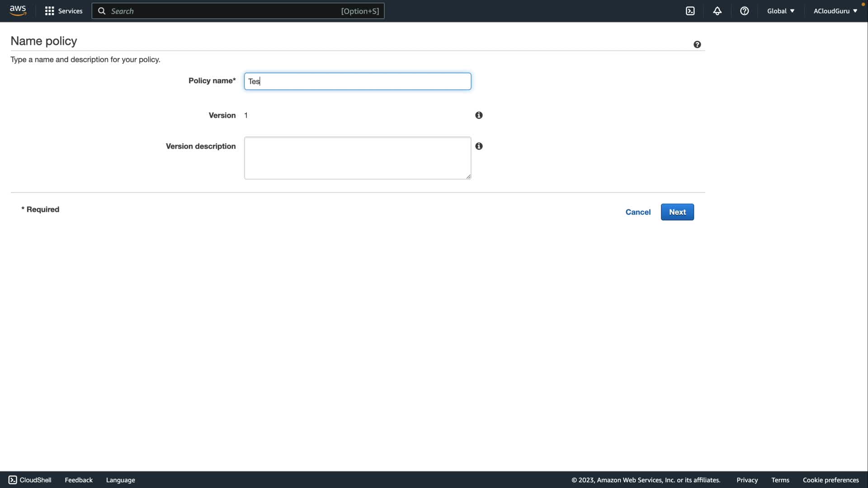Expand the Global region dropdown

click(780, 11)
